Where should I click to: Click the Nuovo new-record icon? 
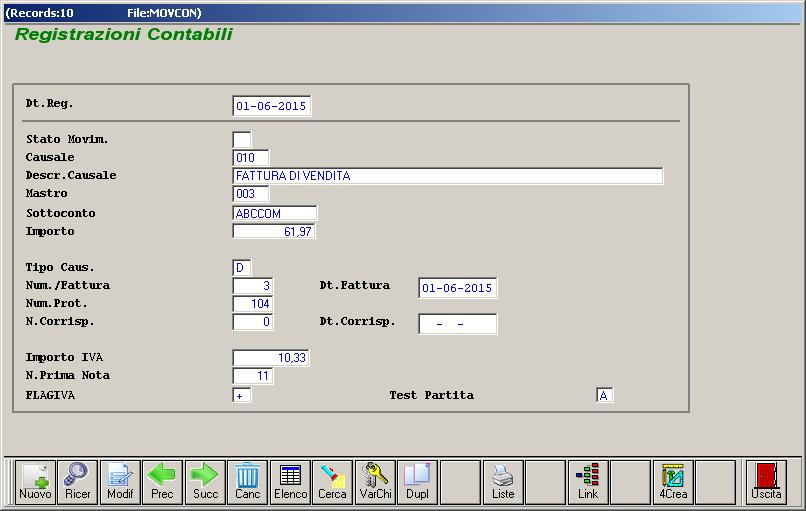[35, 482]
